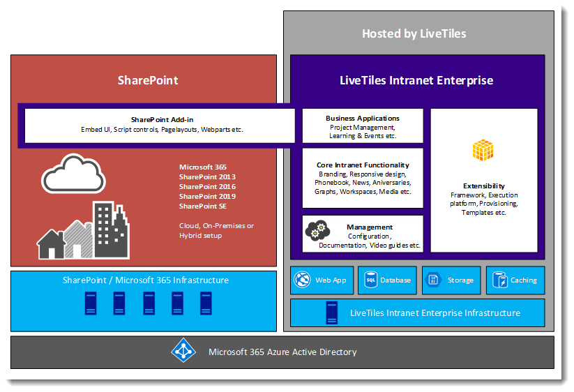Viewport: 574px width, 392px height.
Task: Click the cloud icon in SharePoint box
Action: [x=73, y=174]
